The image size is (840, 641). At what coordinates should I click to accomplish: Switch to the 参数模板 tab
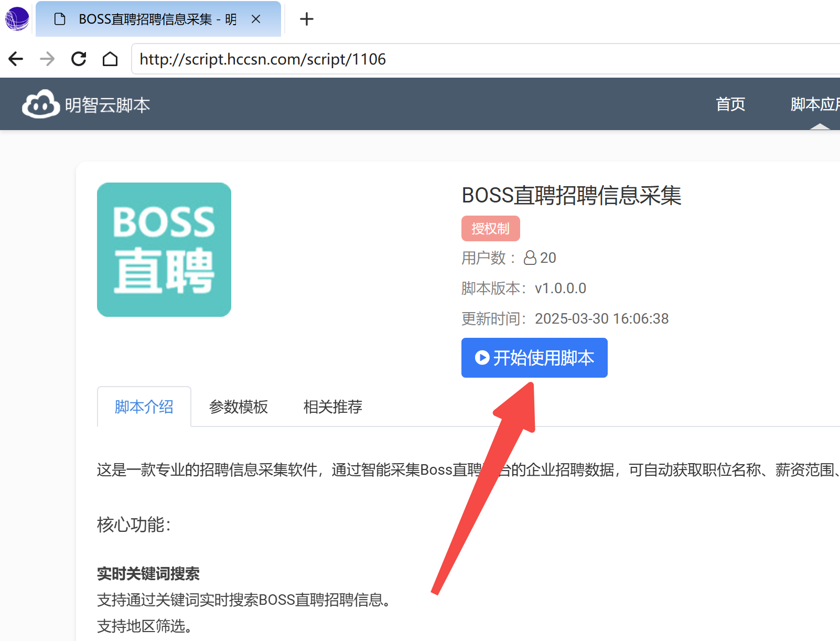(239, 407)
